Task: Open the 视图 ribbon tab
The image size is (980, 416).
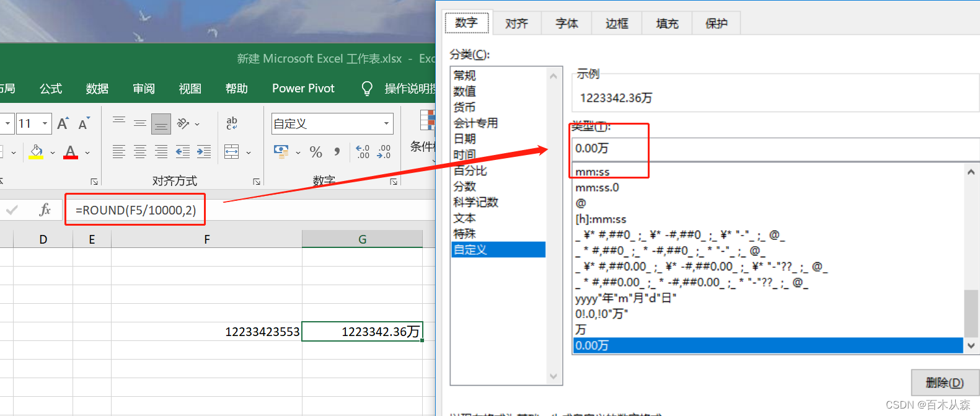Action: point(190,89)
